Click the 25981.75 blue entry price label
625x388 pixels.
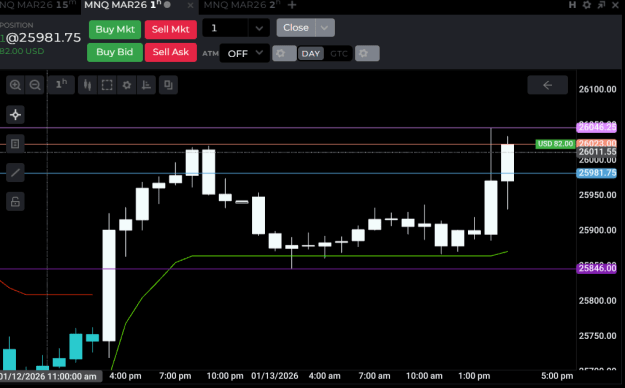(596, 173)
